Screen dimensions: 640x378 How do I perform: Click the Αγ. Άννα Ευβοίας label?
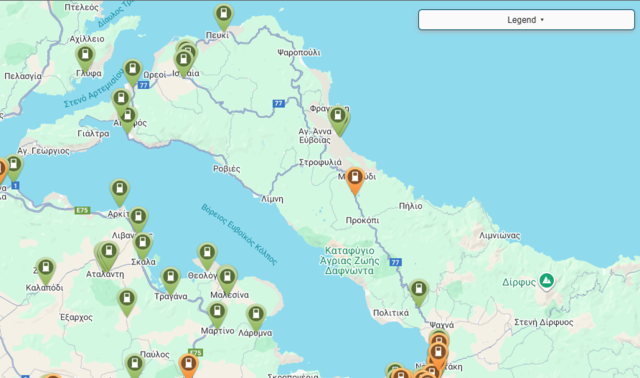(315, 136)
